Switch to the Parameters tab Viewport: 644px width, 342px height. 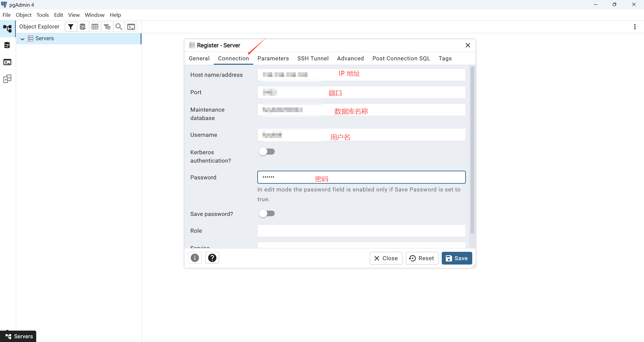pyautogui.click(x=273, y=58)
